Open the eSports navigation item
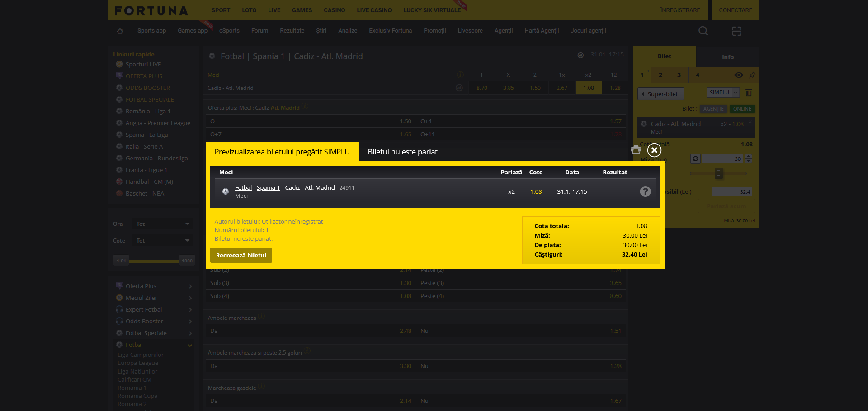The height and width of the screenshot is (411, 868). tap(229, 31)
